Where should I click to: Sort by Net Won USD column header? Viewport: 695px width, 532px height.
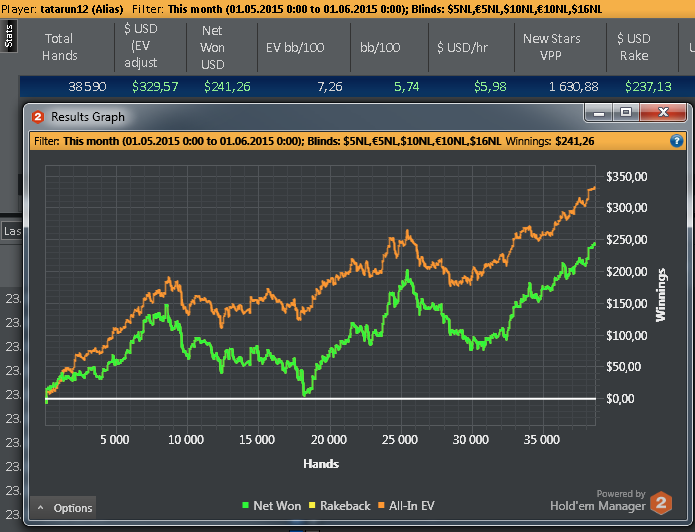coord(213,47)
